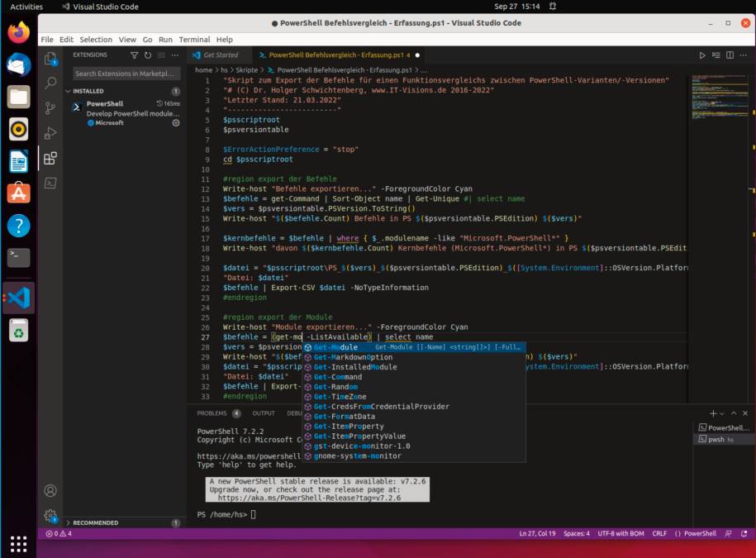Show Applications grid in the dock
The height and width of the screenshot is (558, 756).
19,544
